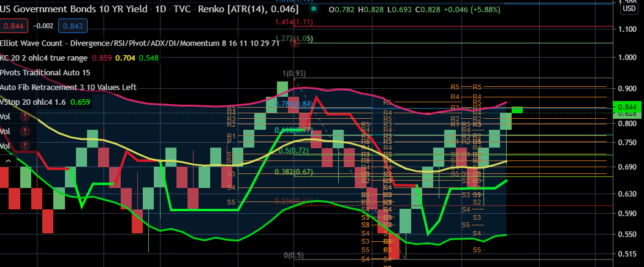Select the Elliot Wave Count indicator legend
The height and width of the screenshot is (267, 644).
[140, 43]
